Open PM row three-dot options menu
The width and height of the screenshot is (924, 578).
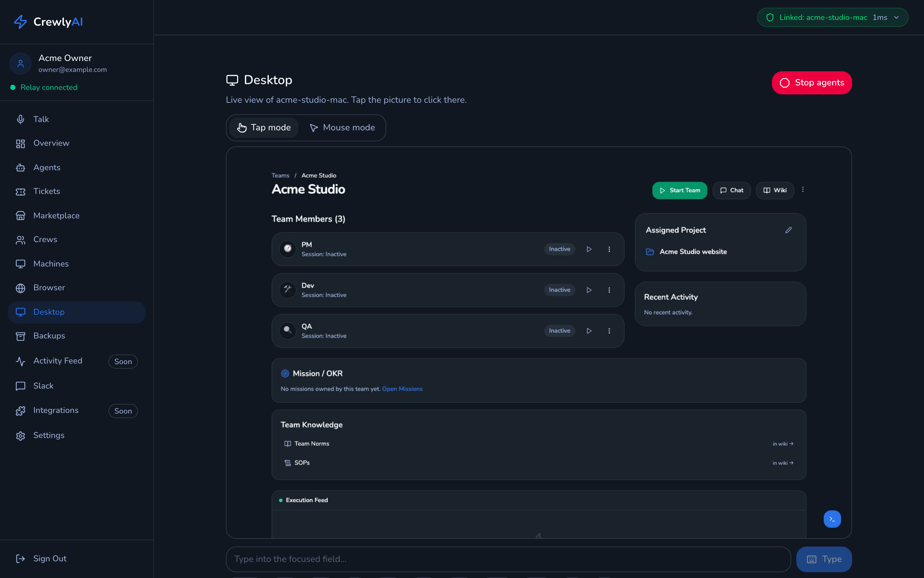click(x=609, y=249)
